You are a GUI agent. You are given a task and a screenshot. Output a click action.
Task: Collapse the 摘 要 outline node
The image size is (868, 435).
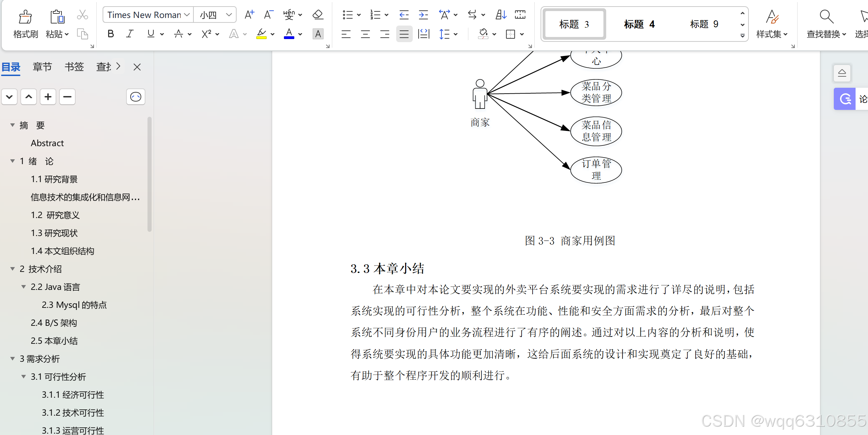click(12, 125)
